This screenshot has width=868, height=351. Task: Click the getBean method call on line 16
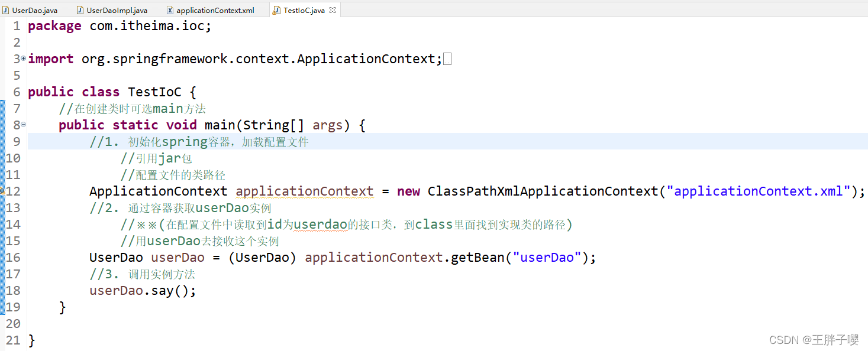(478, 258)
